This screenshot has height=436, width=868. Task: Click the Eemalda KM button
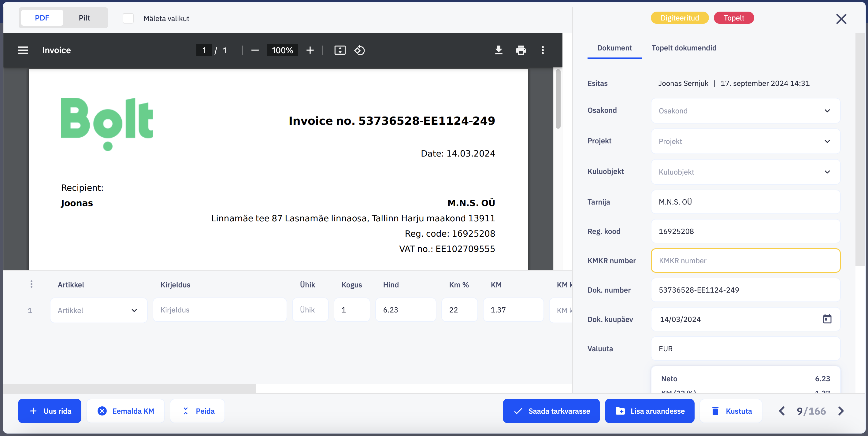click(125, 411)
